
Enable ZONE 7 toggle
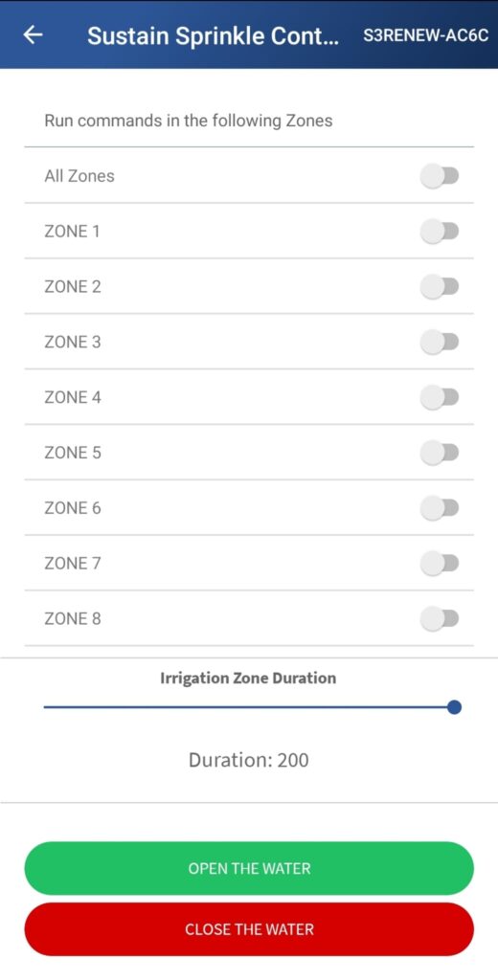point(440,564)
